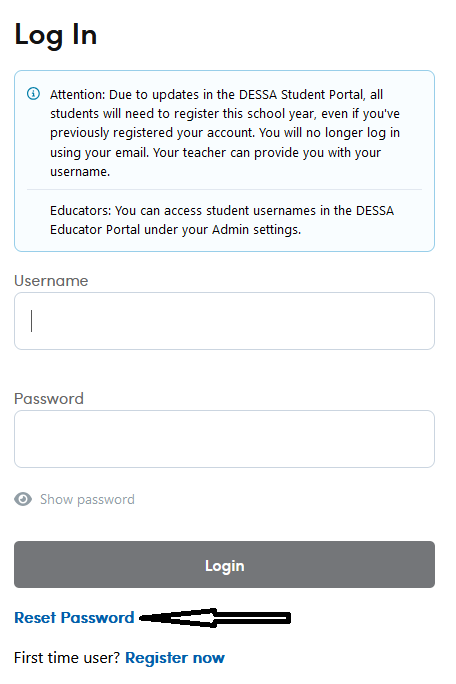Click the Show password text label
The image size is (456, 684).
[87, 499]
